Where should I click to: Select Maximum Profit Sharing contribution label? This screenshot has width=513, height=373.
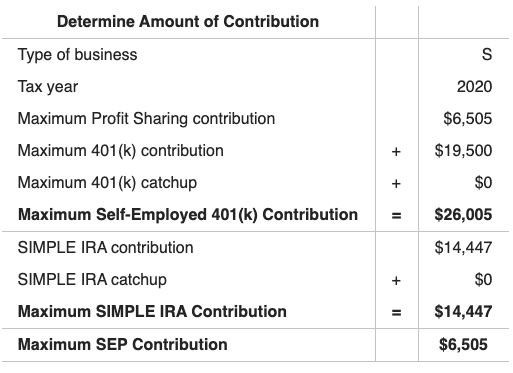tap(146, 119)
